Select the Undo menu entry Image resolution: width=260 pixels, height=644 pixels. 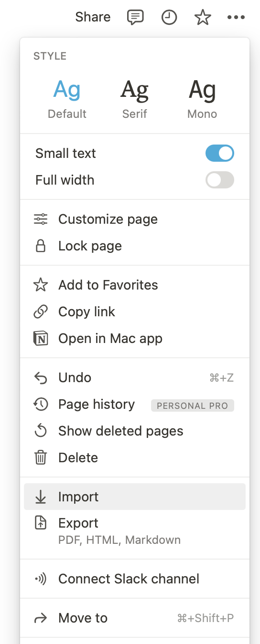(x=135, y=377)
